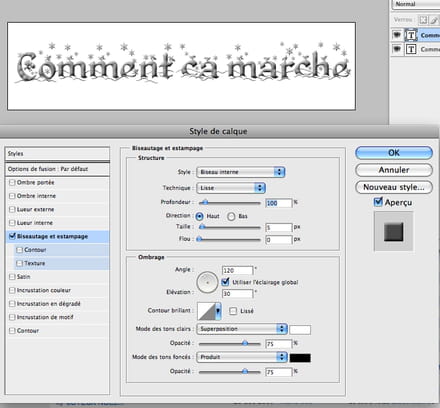The width and height of the screenshot is (440, 408).
Task: Click the highlight Opacité value field
Action: tap(279, 344)
